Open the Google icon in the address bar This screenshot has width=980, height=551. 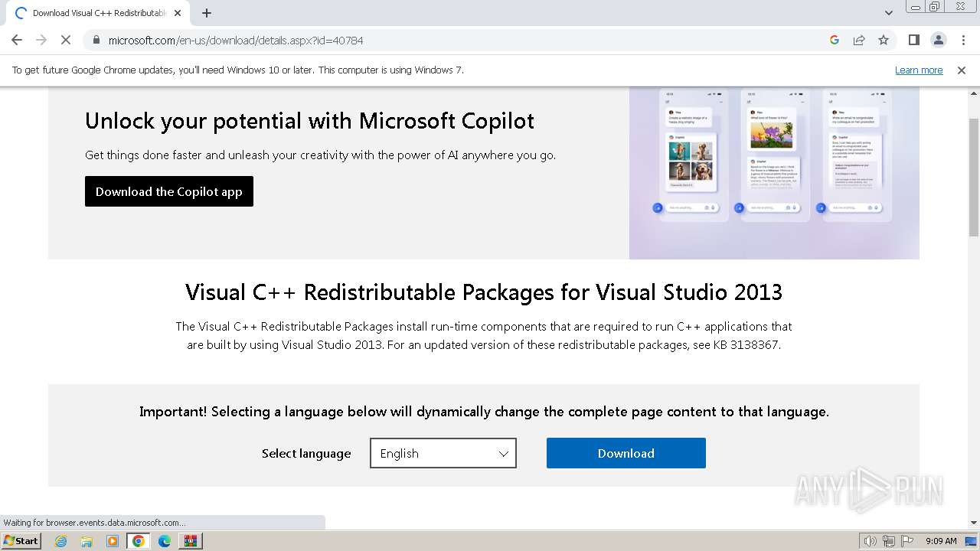pyautogui.click(x=835, y=40)
